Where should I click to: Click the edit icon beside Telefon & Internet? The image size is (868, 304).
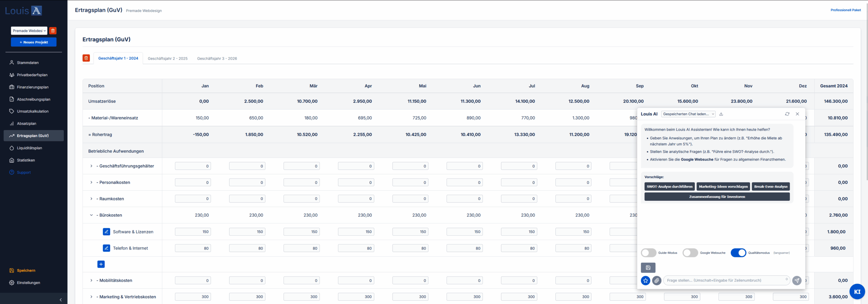[106, 248]
